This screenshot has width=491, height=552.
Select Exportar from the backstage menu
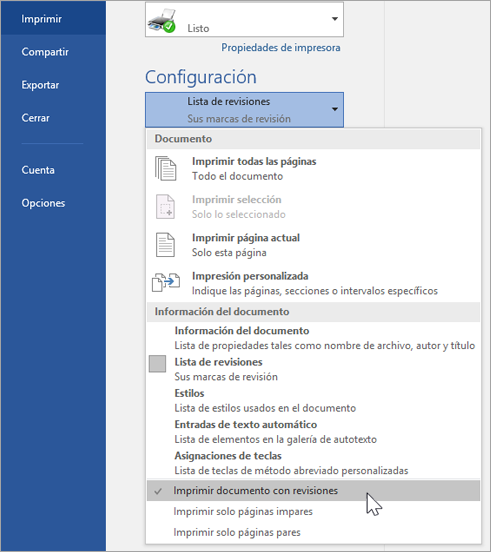click(x=40, y=85)
